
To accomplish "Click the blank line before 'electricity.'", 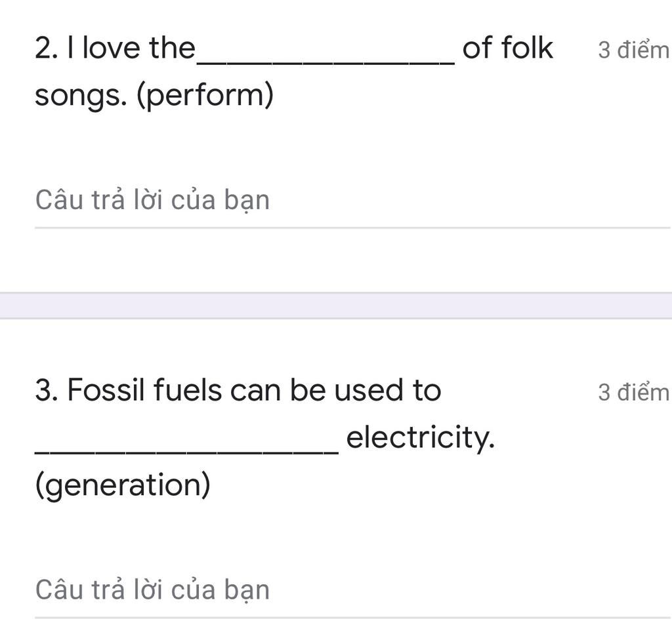I will (187, 450).
